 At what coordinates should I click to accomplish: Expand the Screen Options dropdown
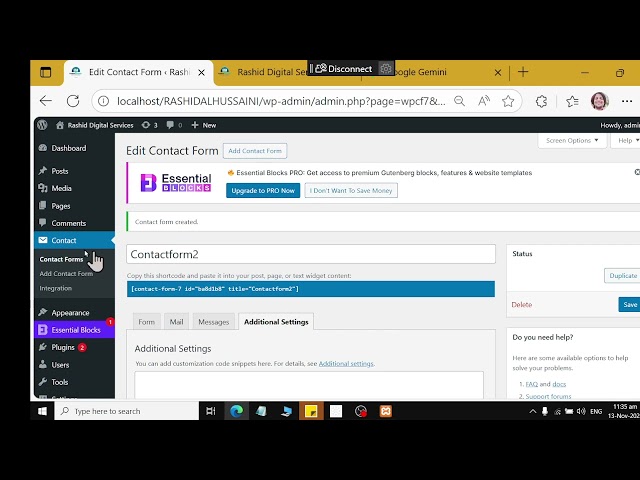[x=572, y=140]
